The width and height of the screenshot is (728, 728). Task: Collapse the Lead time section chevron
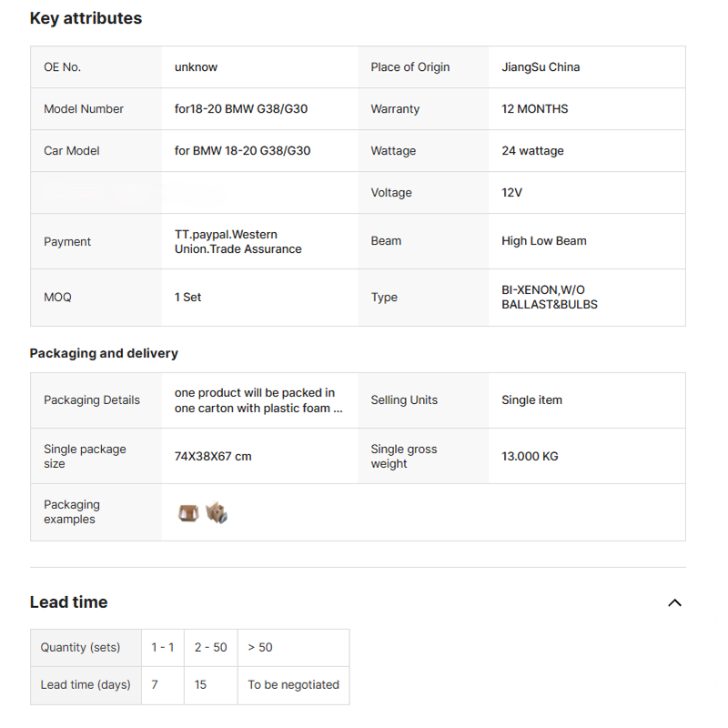674,602
